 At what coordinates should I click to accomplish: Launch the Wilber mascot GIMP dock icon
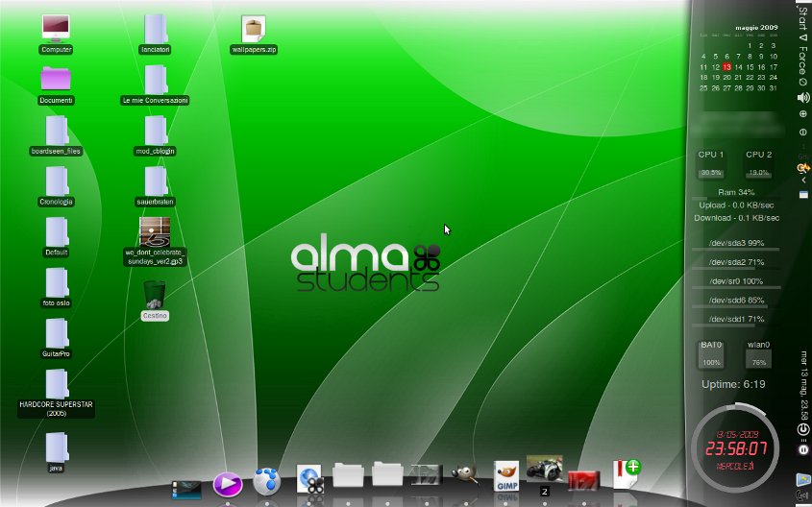pyautogui.click(x=464, y=474)
